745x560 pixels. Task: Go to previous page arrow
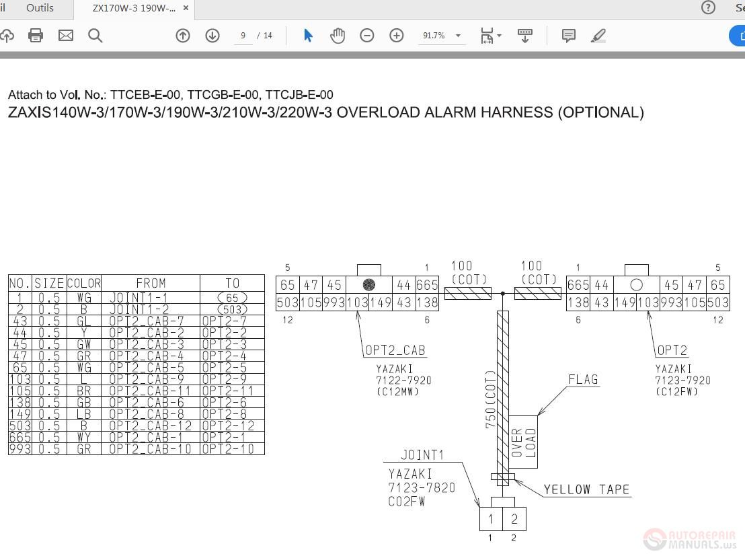(183, 36)
